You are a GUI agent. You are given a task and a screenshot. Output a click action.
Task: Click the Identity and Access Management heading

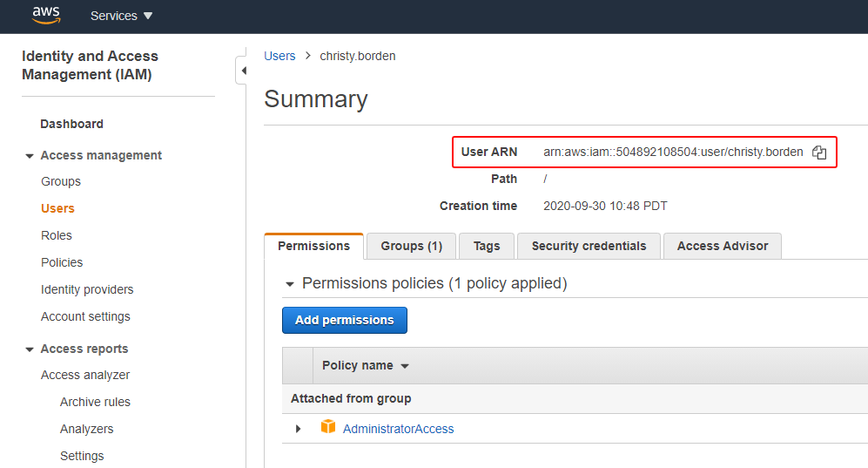click(90, 65)
